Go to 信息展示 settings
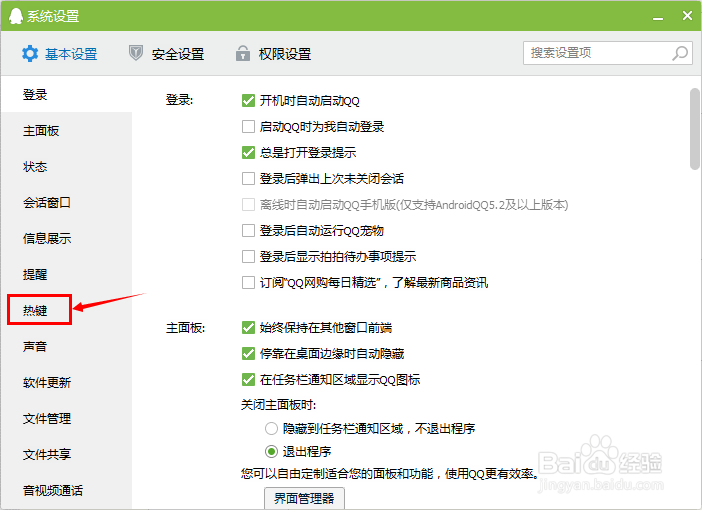Viewport: 702px width, 510px height. click(x=66, y=238)
